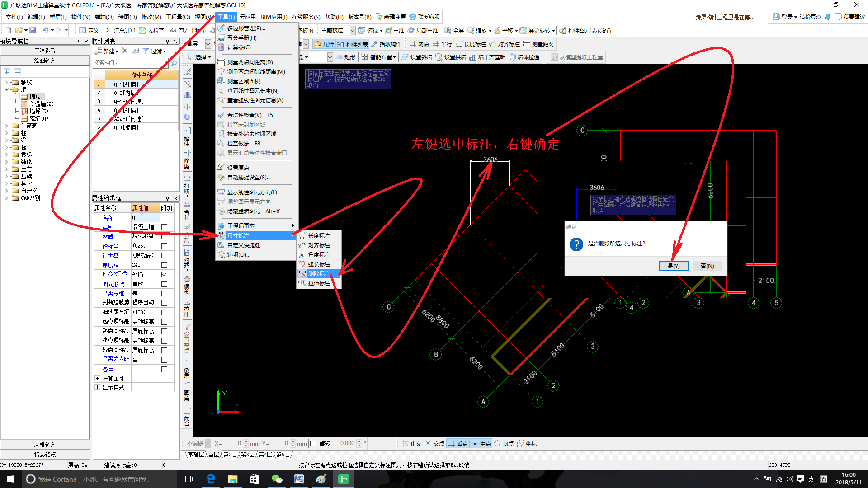
Task: Click 否(N) button in dialog
Action: (708, 266)
